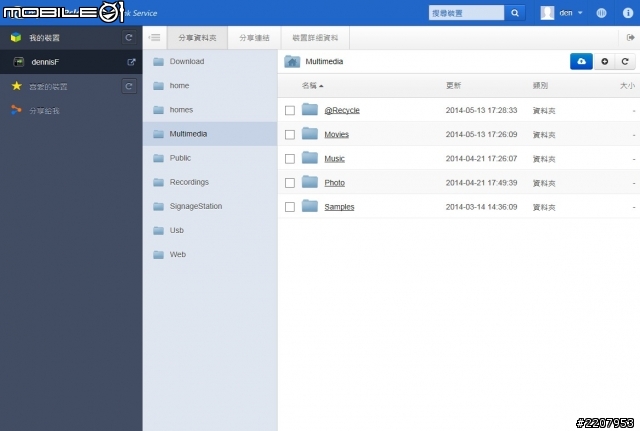The width and height of the screenshot is (640, 431).
Task: Tick the Photo checkbox
Action: coord(290,183)
